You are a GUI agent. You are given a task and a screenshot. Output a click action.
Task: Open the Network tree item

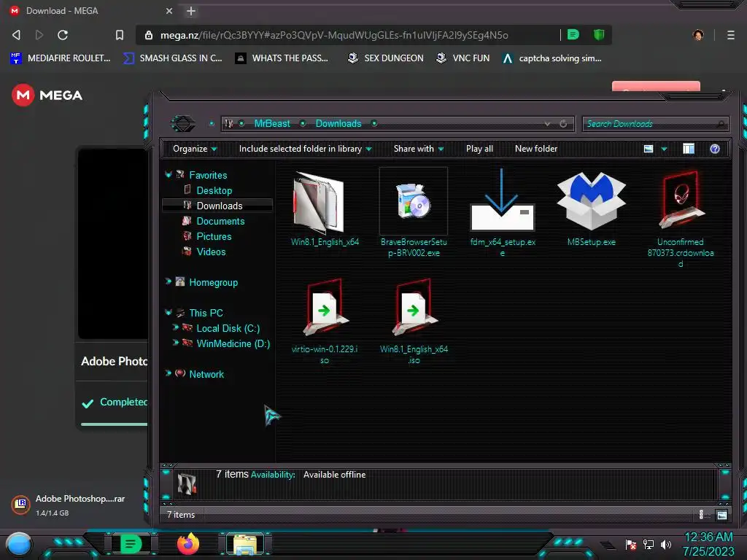[x=206, y=374]
